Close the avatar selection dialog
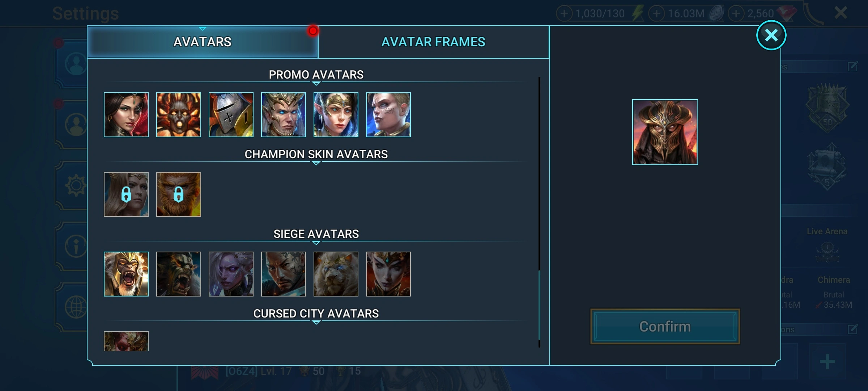868x391 pixels. [771, 35]
